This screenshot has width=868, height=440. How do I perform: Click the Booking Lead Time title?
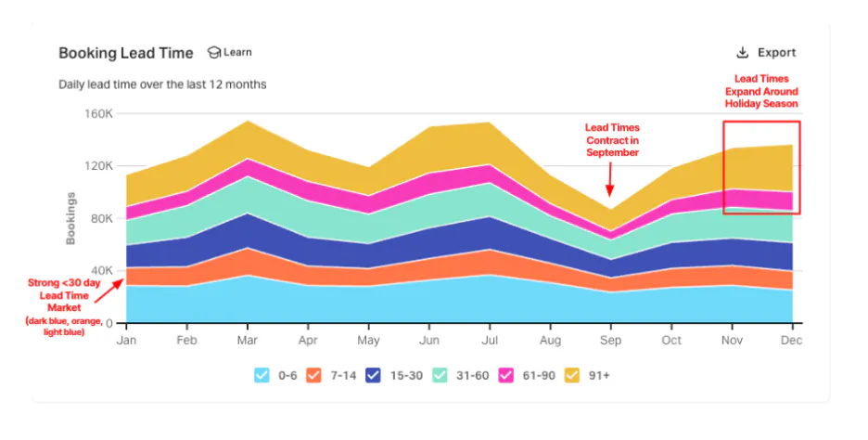point(126,53)
